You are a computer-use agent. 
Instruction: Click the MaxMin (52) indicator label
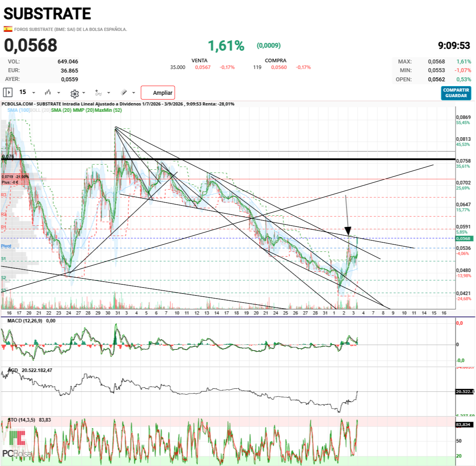pos(108,110)
